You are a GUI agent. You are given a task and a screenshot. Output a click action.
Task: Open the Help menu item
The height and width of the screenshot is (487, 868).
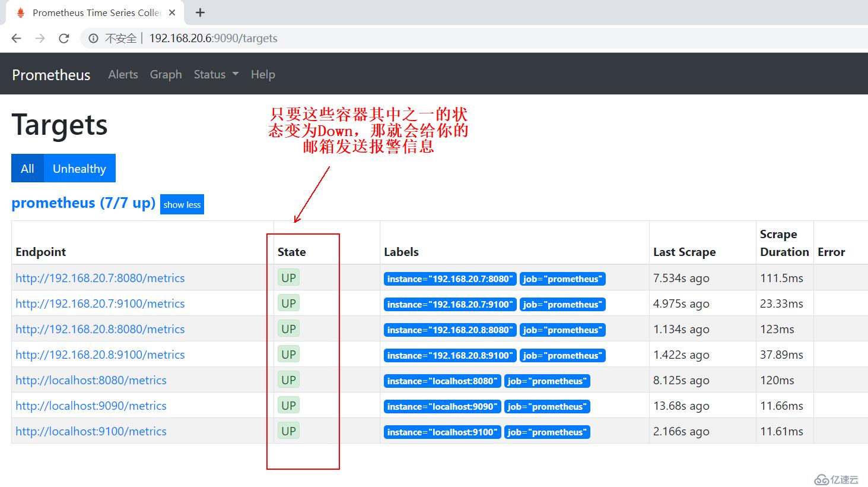coord(263,74)
